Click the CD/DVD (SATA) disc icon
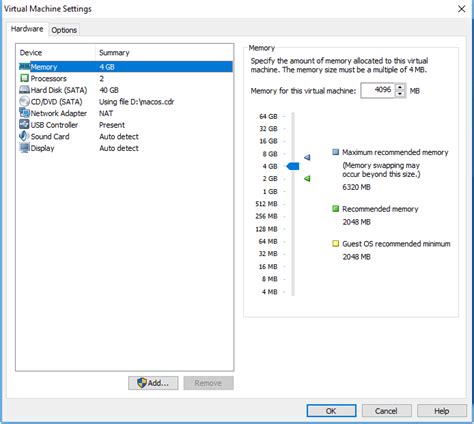The height and width of the screenshot is (424, 474). (24, 101)
